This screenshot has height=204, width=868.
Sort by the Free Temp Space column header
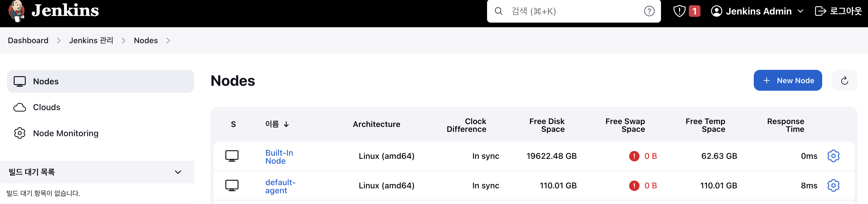coord(705,125)
